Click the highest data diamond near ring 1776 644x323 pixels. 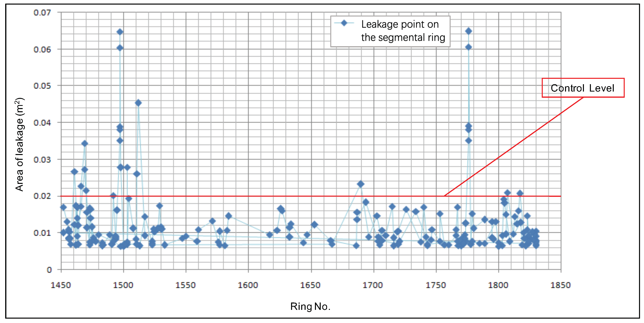pyautogui.click(x=469, y=31)
